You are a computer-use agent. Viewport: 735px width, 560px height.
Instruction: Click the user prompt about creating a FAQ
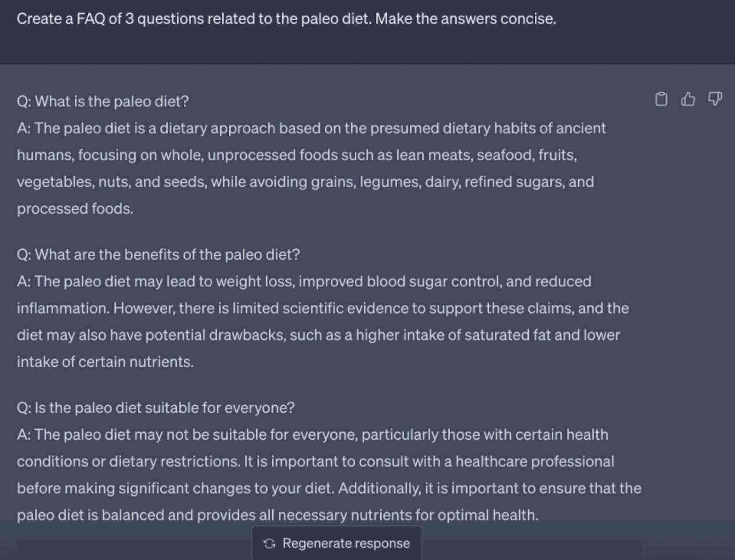click(x=286, y=19)
